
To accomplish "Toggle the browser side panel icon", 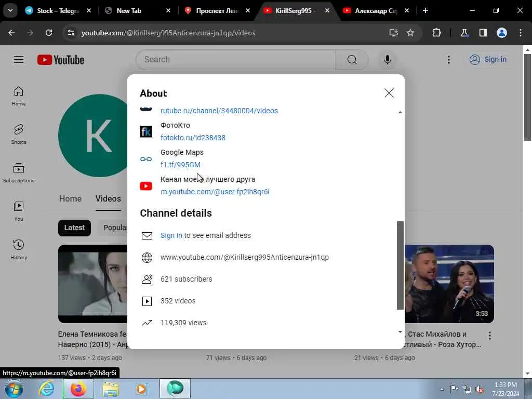I will point(483,33).
